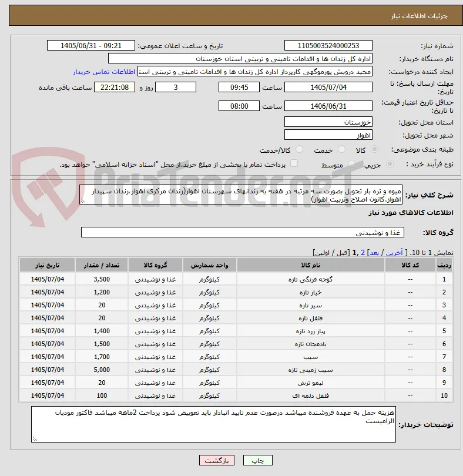Select the کالا/خدمت radio button
463x476 pixels.
click(299, 149)
